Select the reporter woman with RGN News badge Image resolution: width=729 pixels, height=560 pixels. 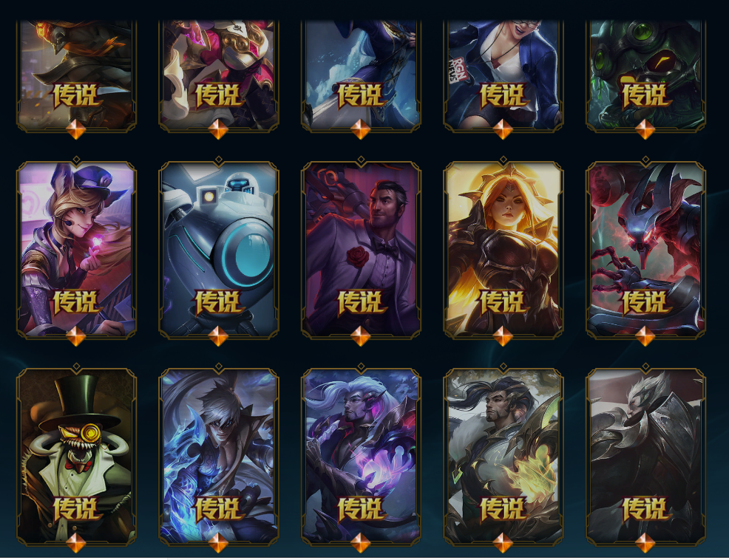[503, 76]
